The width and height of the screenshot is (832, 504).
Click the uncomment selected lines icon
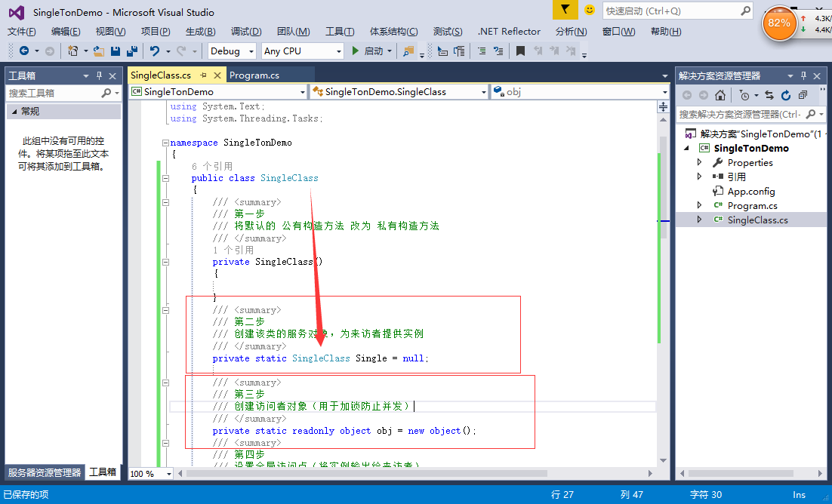tap(498, 51)
